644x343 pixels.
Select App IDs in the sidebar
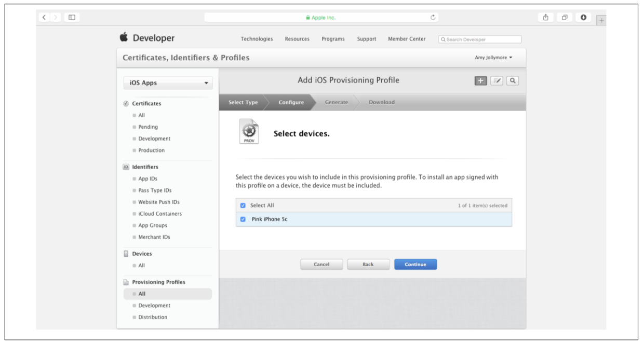147,179
